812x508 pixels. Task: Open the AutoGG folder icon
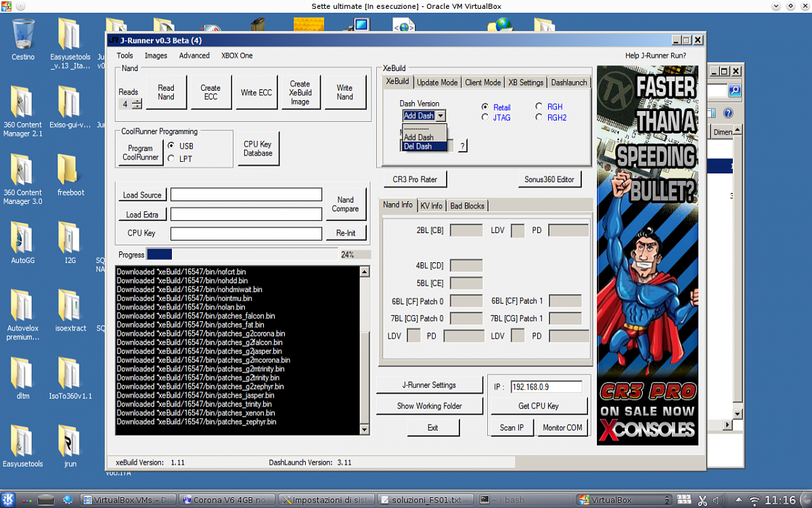22,237
